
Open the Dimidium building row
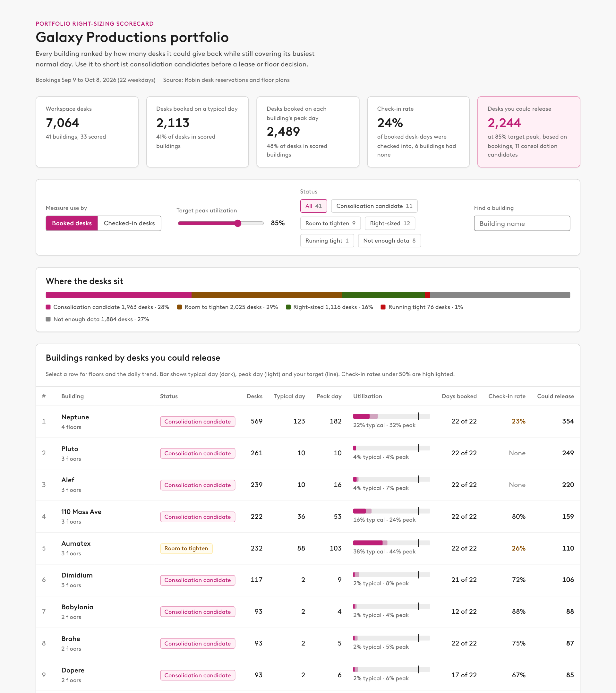coord(308,580)
